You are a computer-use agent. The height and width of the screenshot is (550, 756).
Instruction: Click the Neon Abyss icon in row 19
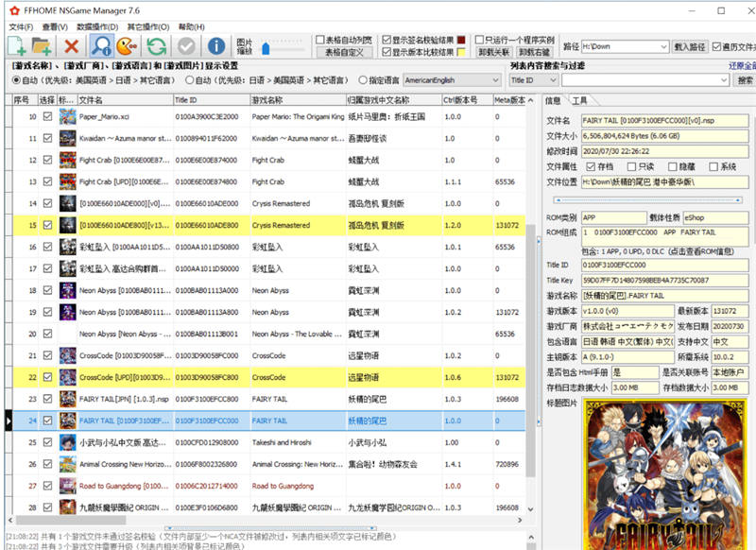tap(67, 312)
